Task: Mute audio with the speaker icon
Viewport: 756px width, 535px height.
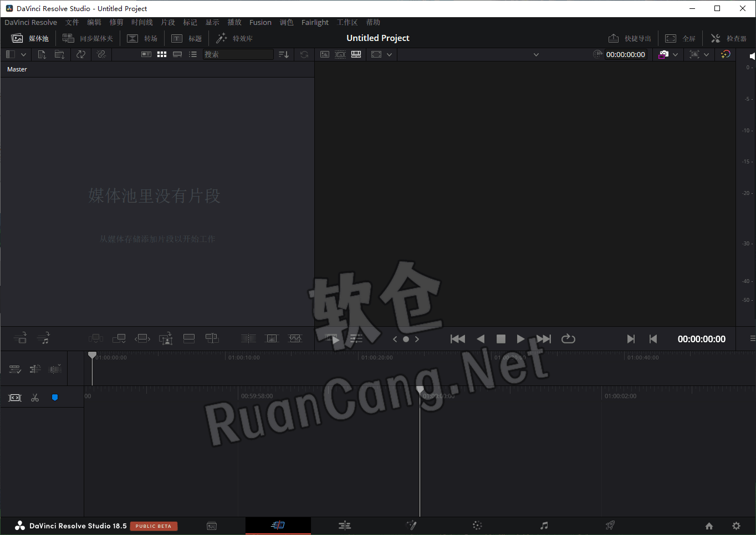Action: click(x=752, y=56)
